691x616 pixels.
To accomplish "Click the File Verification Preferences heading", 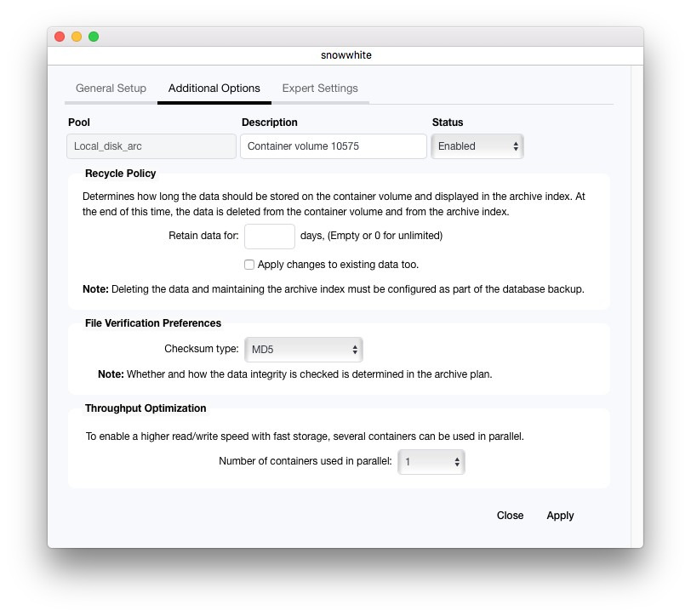I will click(x=153, y=323).
